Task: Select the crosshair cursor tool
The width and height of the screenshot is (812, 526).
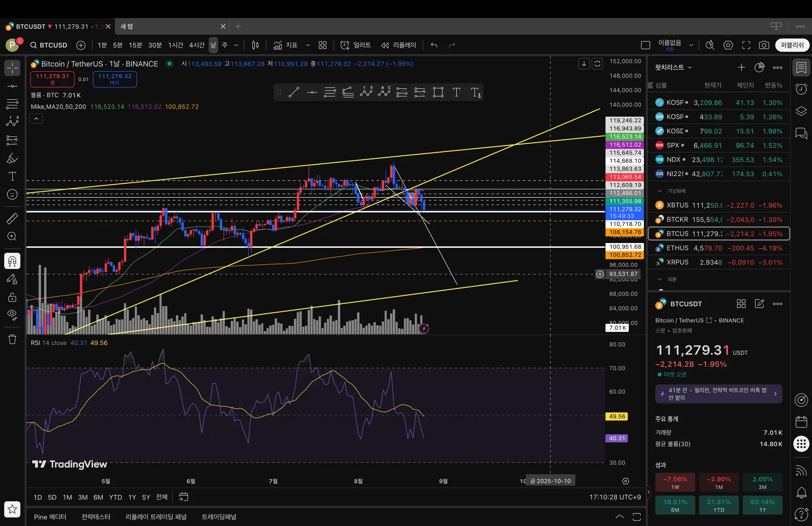Action: coord(12,68)
